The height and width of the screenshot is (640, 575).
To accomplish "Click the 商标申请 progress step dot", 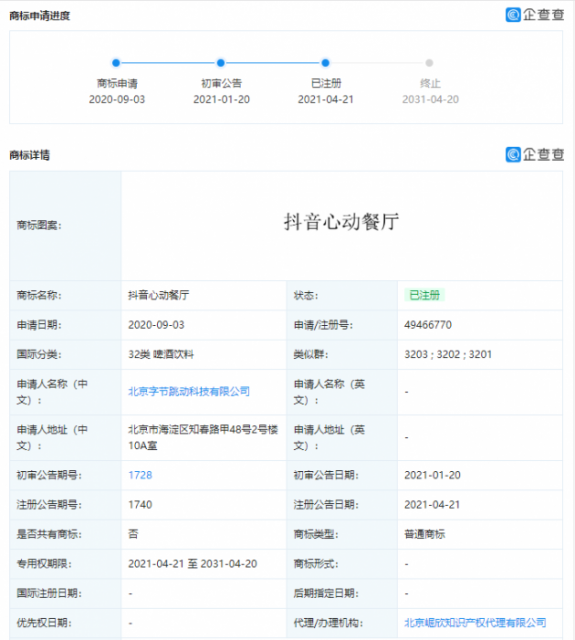I will coord(116,63).
